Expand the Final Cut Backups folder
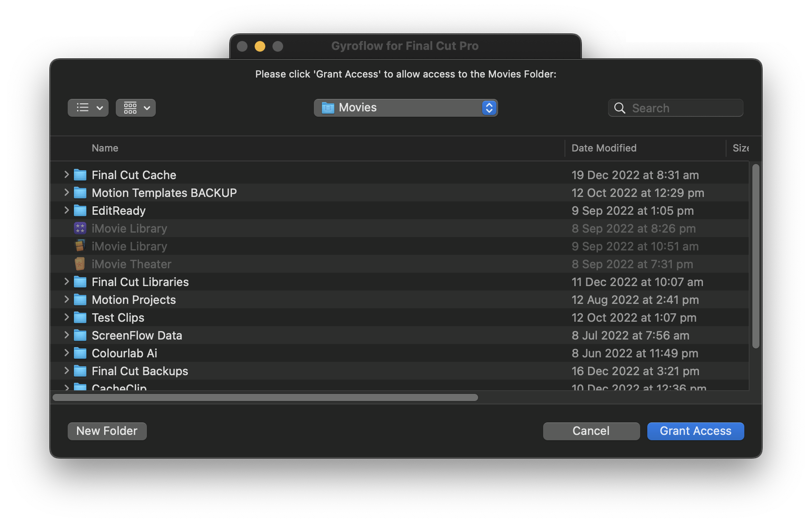 pos(66,371)
